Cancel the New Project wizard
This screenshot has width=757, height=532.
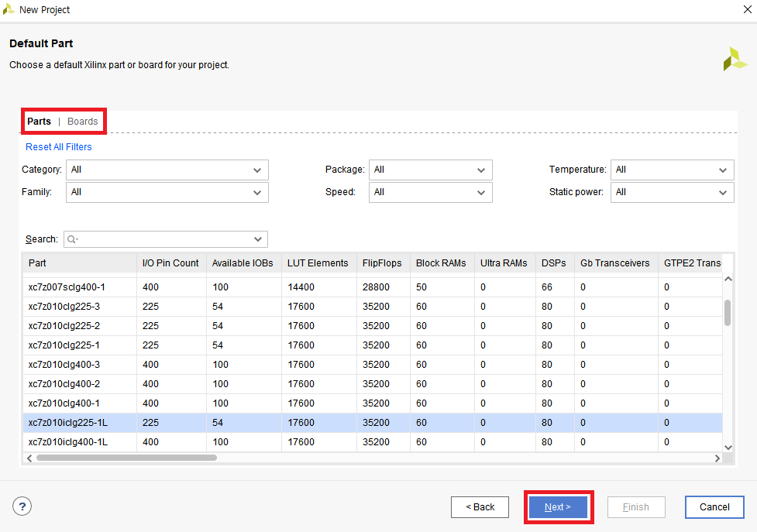click(714, 507)
